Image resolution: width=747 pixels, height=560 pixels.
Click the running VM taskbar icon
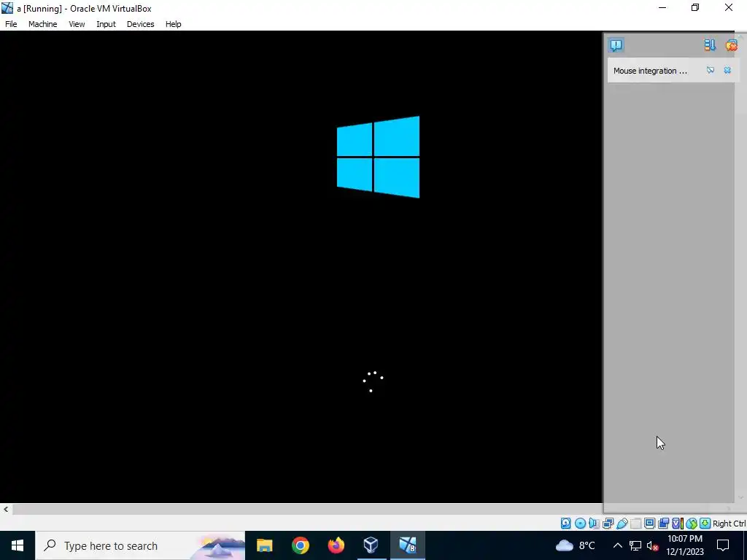click(407, 545)
